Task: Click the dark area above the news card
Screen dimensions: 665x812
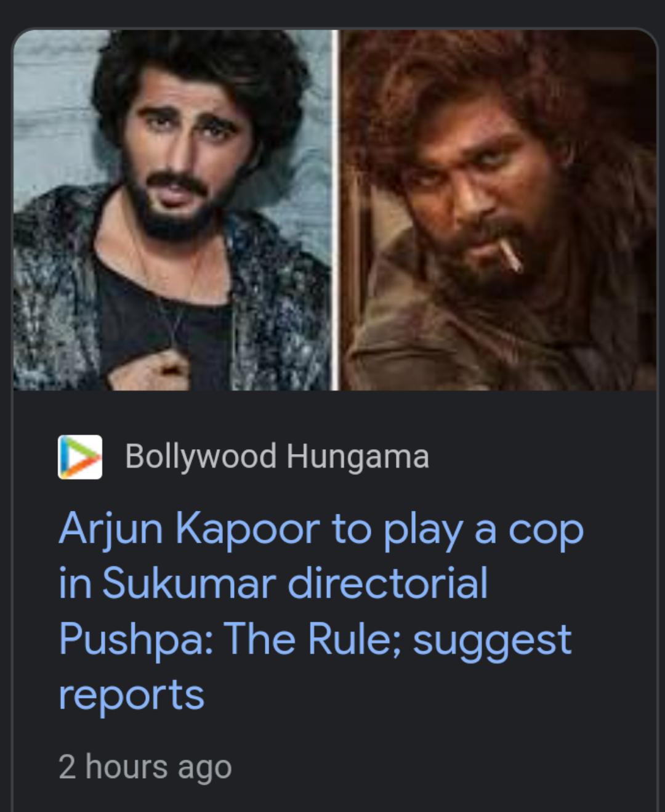Action: tap(332, 12)
